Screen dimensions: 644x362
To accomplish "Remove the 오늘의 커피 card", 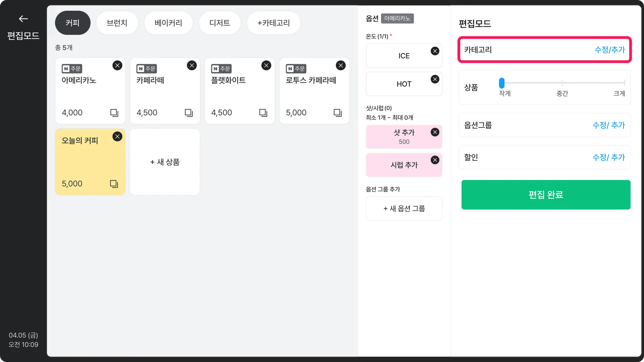I will coord(117,136).
